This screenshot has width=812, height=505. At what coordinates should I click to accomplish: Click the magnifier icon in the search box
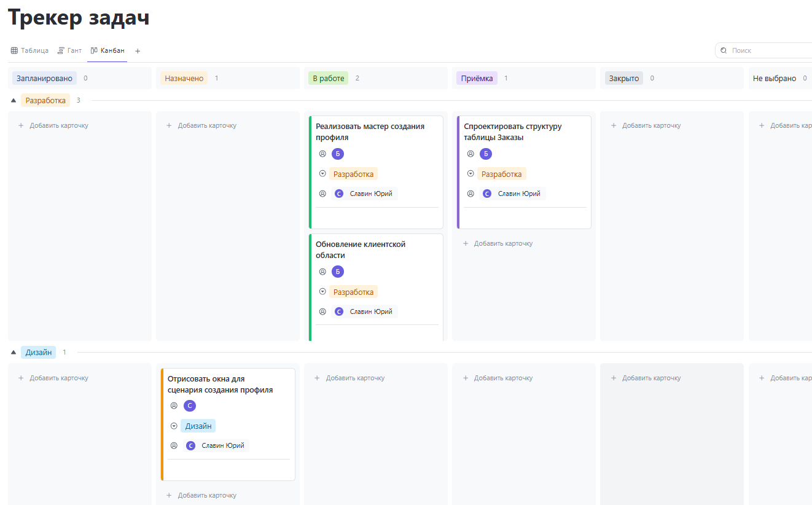click(724, 51)
